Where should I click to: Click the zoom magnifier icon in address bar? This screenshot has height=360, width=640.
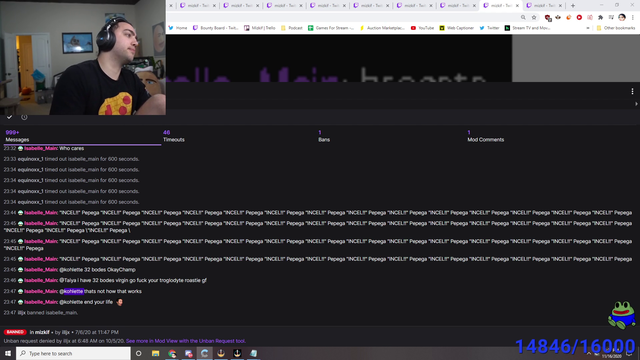(523, 18)
